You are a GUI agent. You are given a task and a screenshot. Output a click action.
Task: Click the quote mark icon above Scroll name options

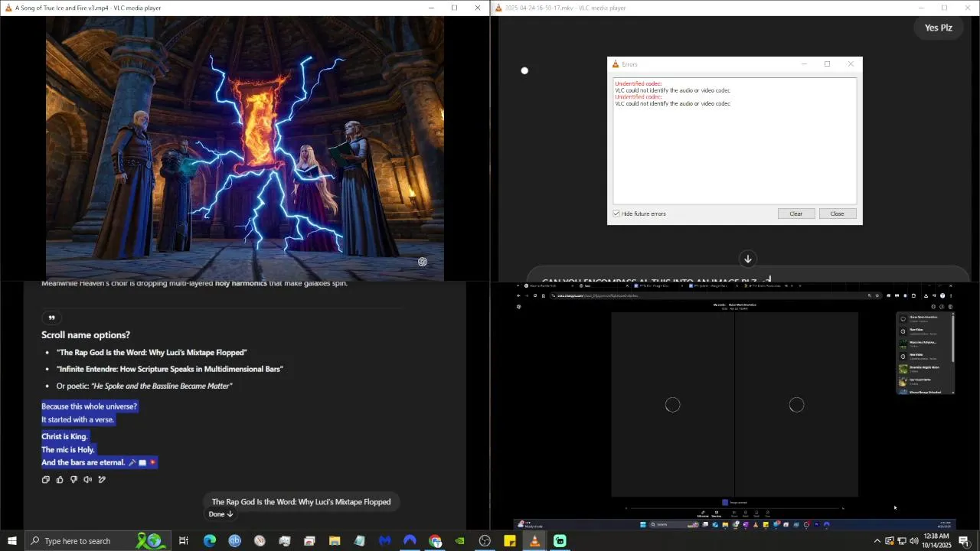pos(52,318)
